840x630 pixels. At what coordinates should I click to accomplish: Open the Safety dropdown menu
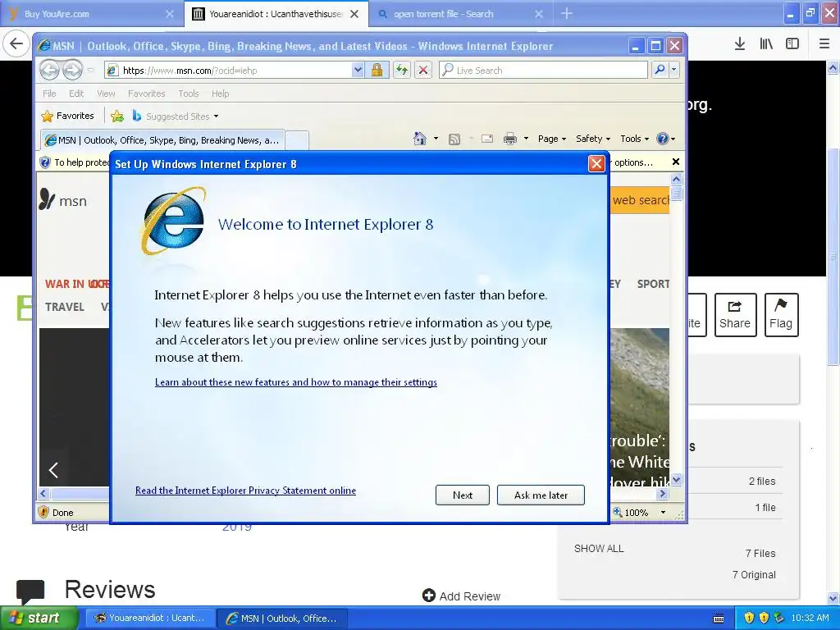(x=592, y=139)
